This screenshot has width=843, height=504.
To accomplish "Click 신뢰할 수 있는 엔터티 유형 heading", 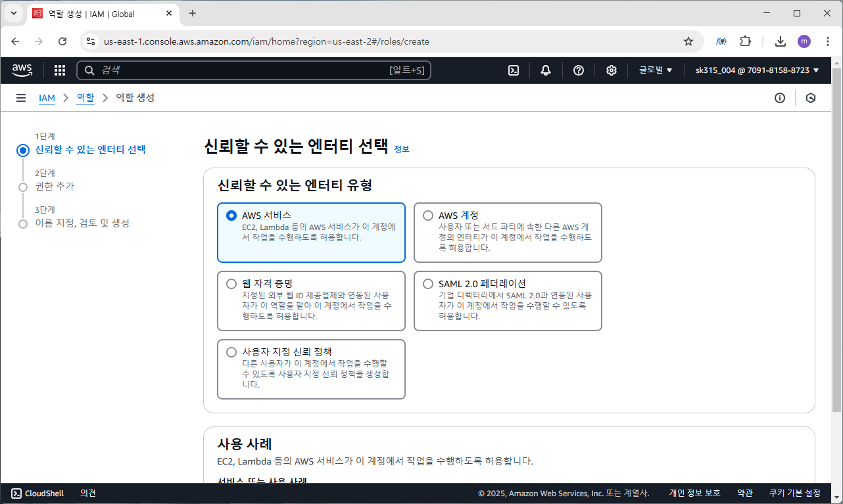I will (x=295, y=185).
